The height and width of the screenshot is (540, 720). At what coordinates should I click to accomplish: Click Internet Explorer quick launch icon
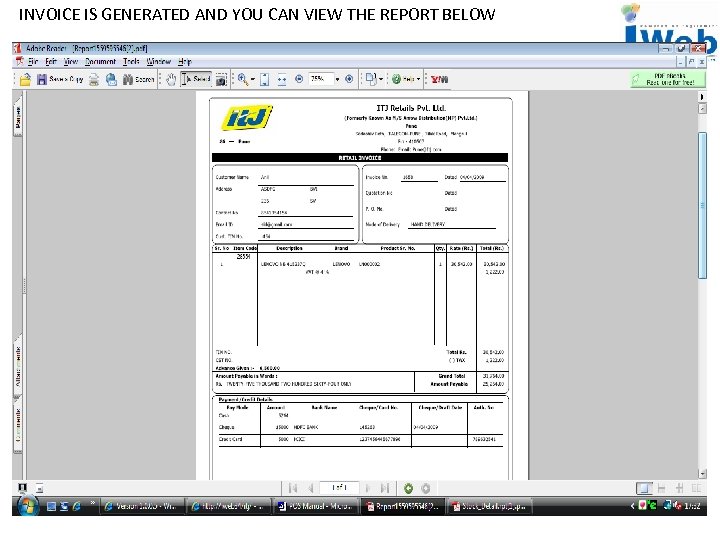click(x=77, y=506)
